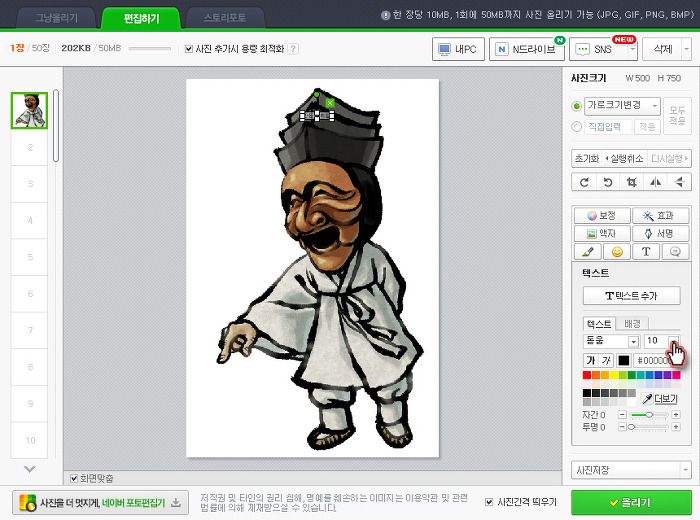Open 네이버 포토편집기 download button
This screenshot has width=700, height=520.
click(100, 503)
